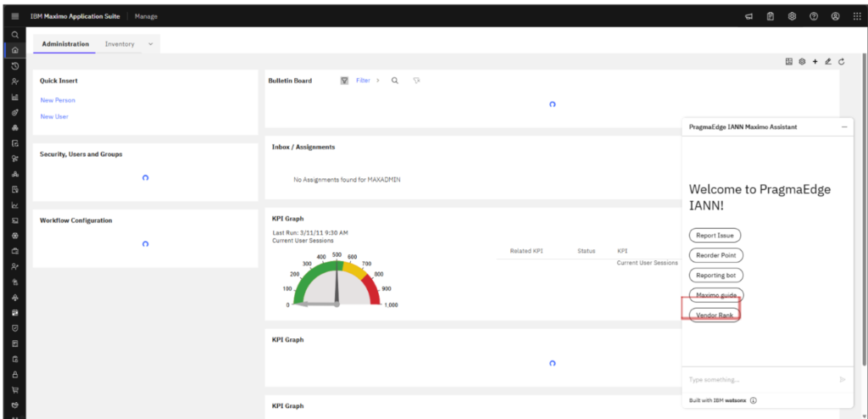Open the hamburger navigation menu
Screen dimensions: 868x419
coord(15,17)
